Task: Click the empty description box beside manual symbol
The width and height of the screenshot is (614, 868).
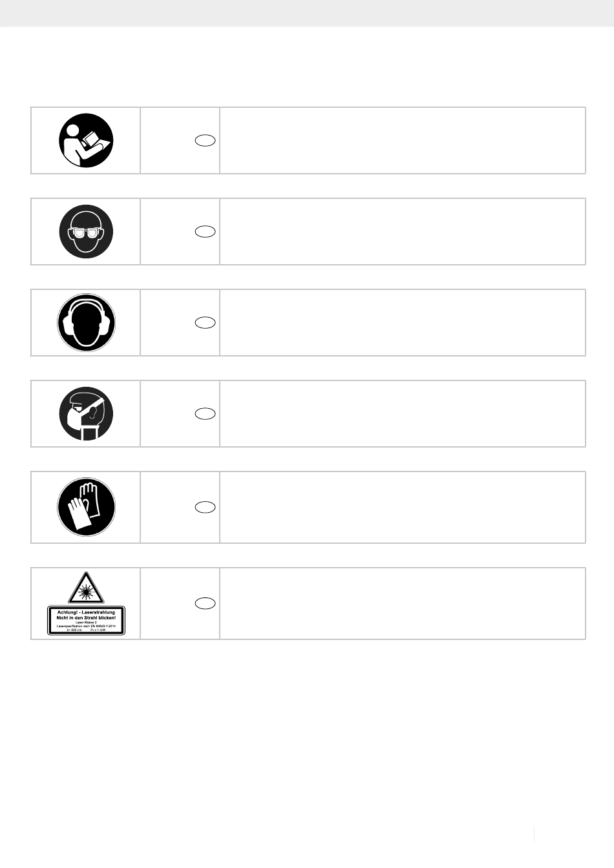Action: [402, 141]
